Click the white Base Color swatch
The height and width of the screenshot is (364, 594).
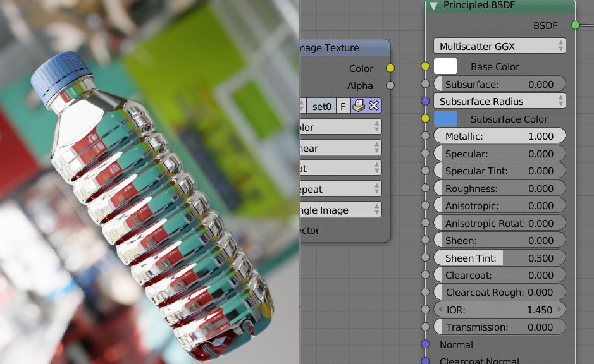click(445, 66)
